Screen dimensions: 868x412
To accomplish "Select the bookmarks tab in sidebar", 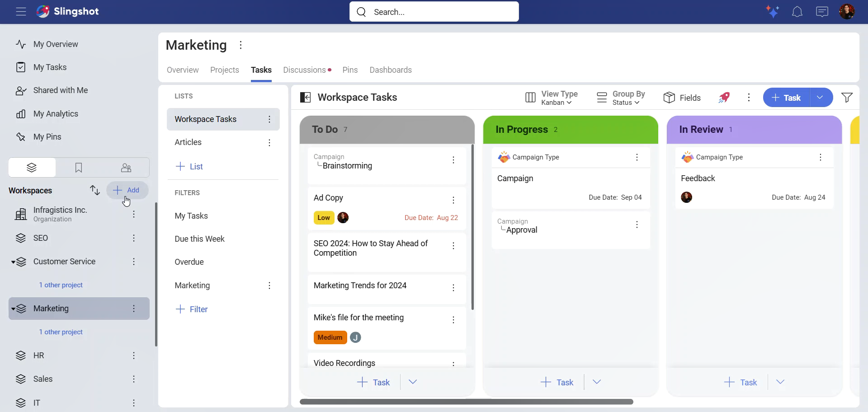I will (79, 168).
